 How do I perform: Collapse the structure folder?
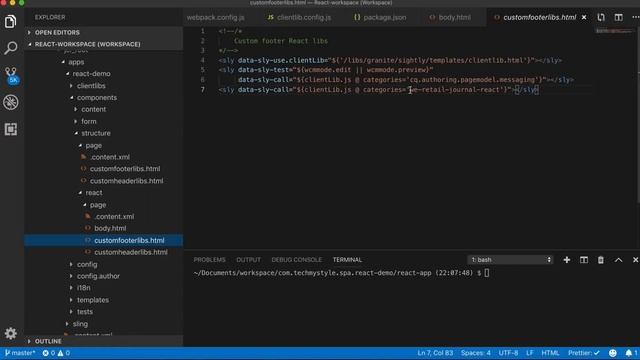coord(96,133)
